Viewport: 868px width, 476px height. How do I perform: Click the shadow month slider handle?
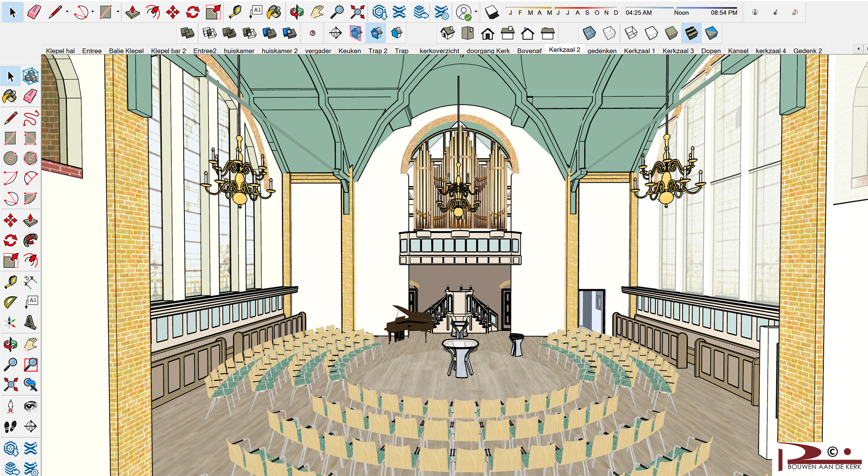click(553, 8)
